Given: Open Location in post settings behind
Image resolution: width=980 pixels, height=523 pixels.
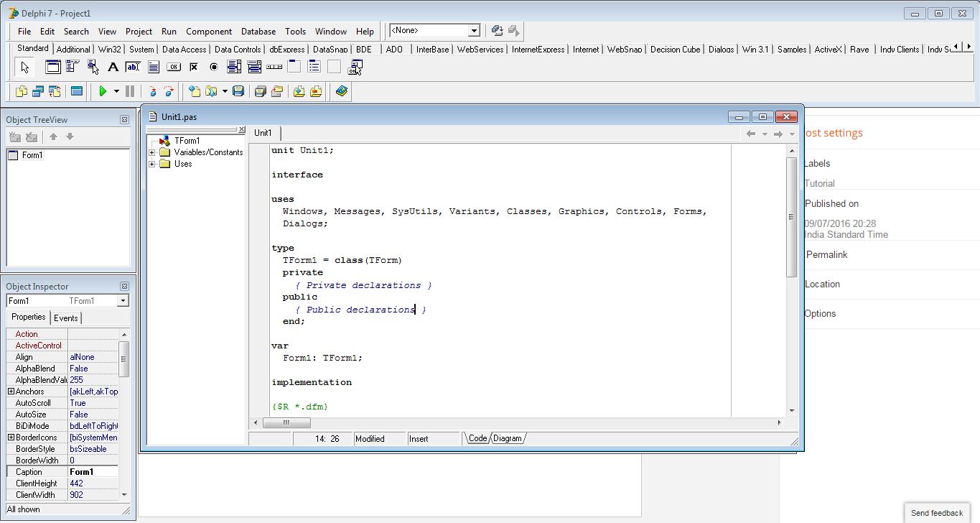Looking at the screenshot, I should (x=822, y=284).
